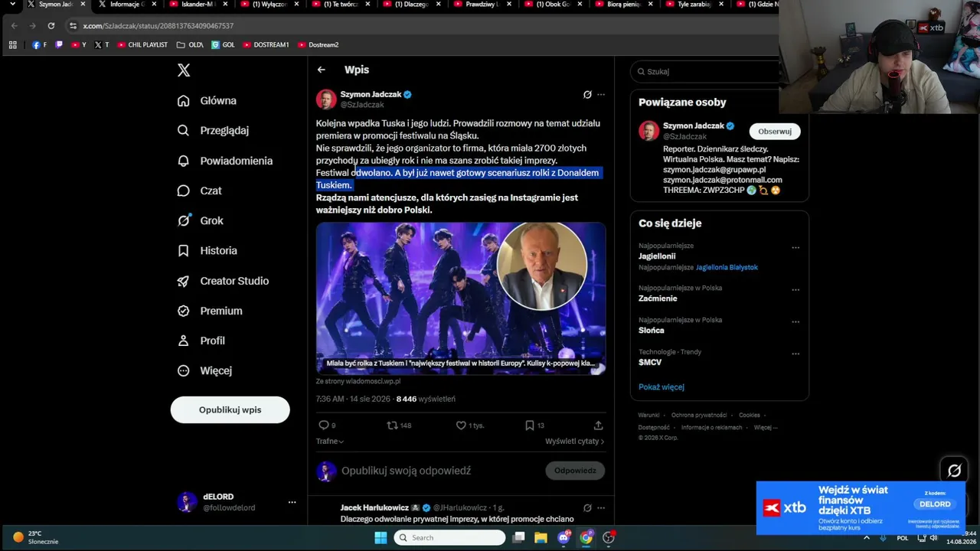Open the Windows Start menu
Viewport: 980px width, 551px height.
(x=381, y=538)
